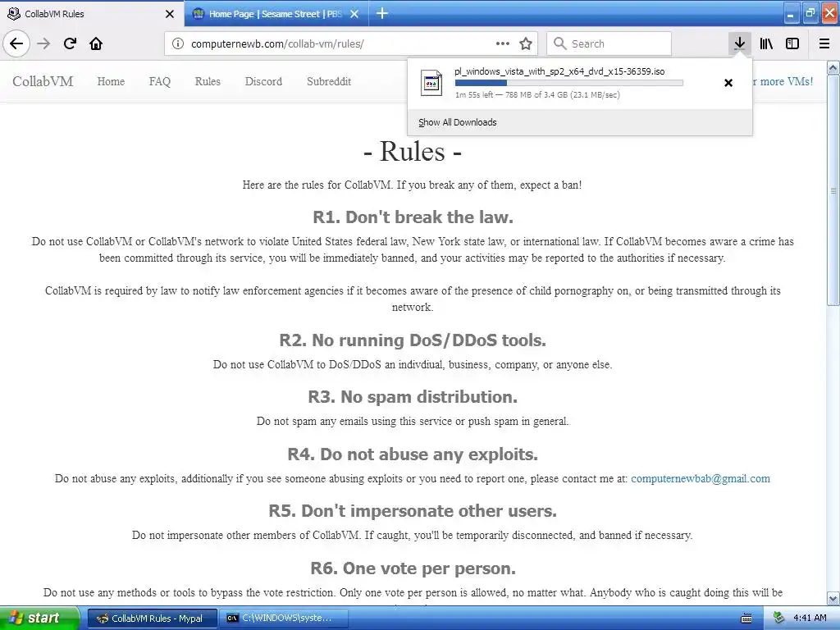Open the browser home page
This screenshot has width=840, height=630.
[x=96, y=43]
